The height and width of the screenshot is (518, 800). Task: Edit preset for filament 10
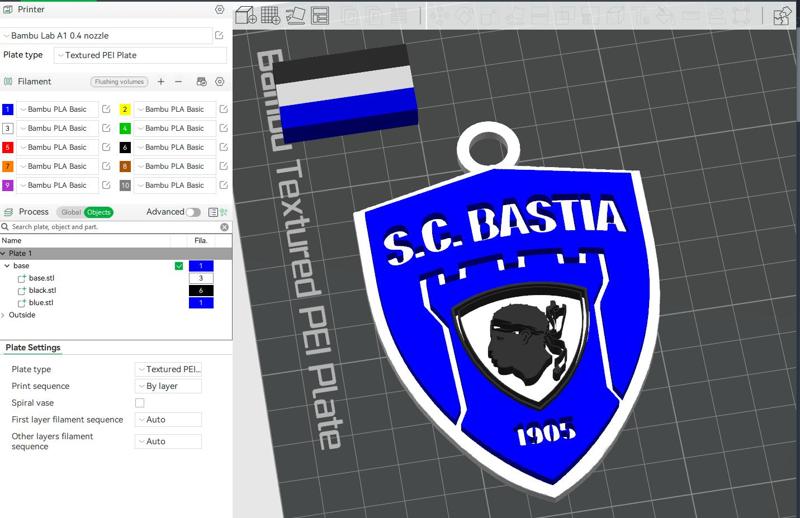pos(223,185)
